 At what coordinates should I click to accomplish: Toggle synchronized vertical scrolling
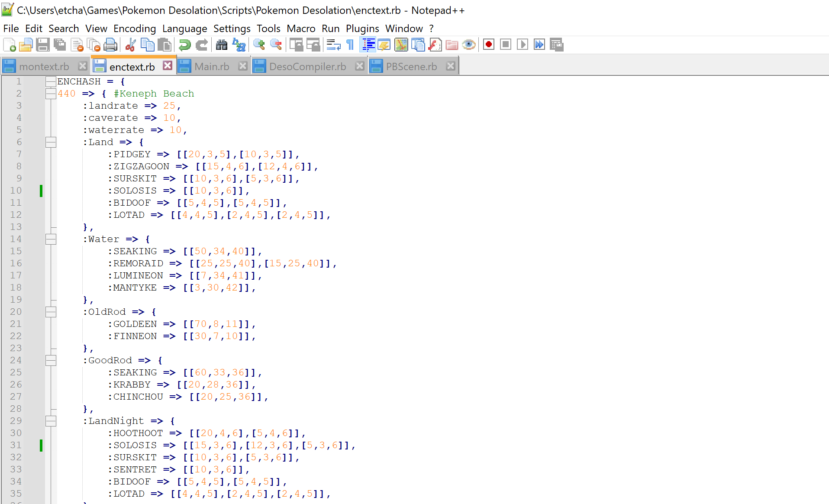[x=296, y=45]
